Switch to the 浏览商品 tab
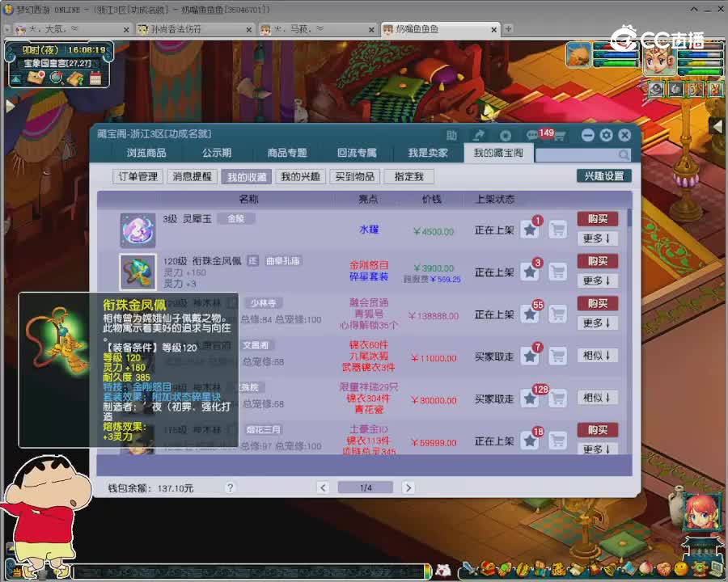Image resolution: width=728 pixels, height=582 pixels. tap(146, 153)
